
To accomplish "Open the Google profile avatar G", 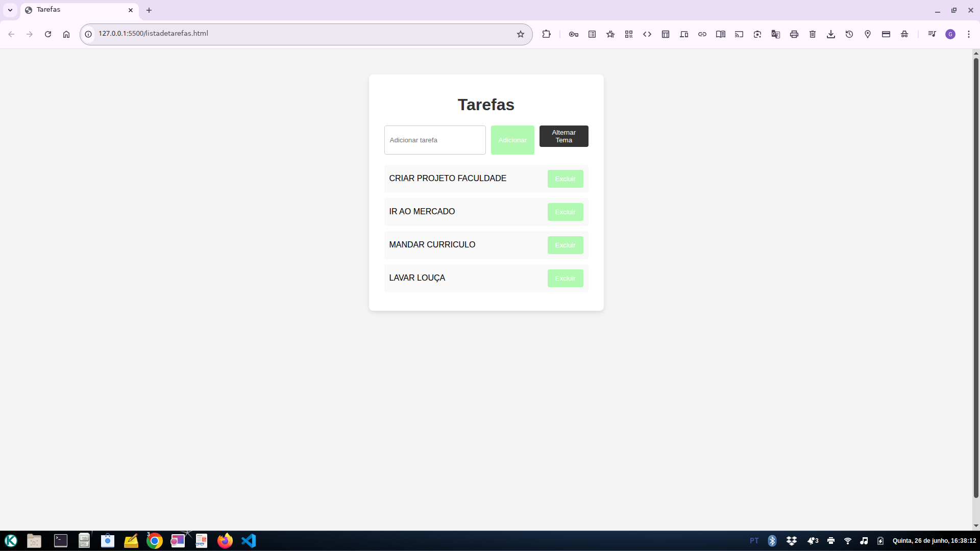I will click(950, 34).
